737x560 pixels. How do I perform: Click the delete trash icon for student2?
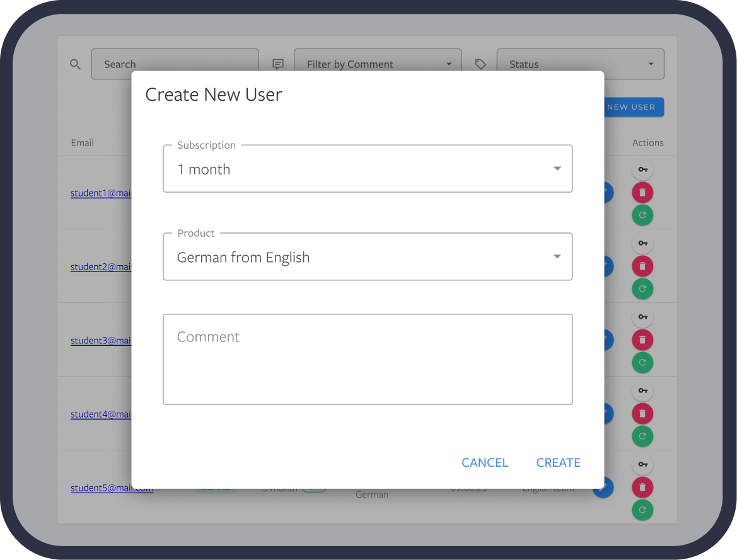642,266
